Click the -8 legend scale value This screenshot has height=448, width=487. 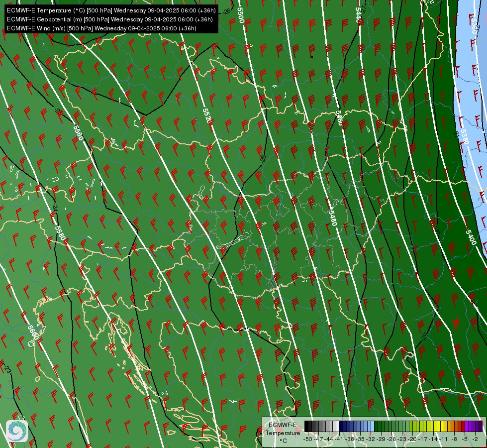[454, 439]
